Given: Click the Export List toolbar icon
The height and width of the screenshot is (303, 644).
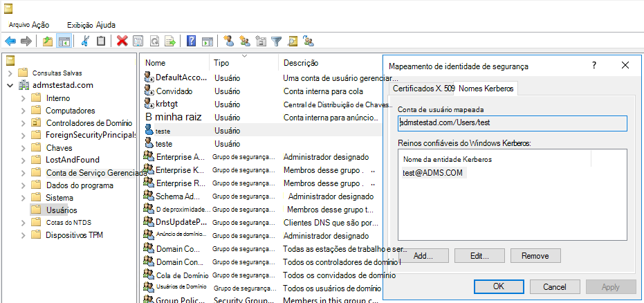Looking at the screenshot, I should (170, 41).
